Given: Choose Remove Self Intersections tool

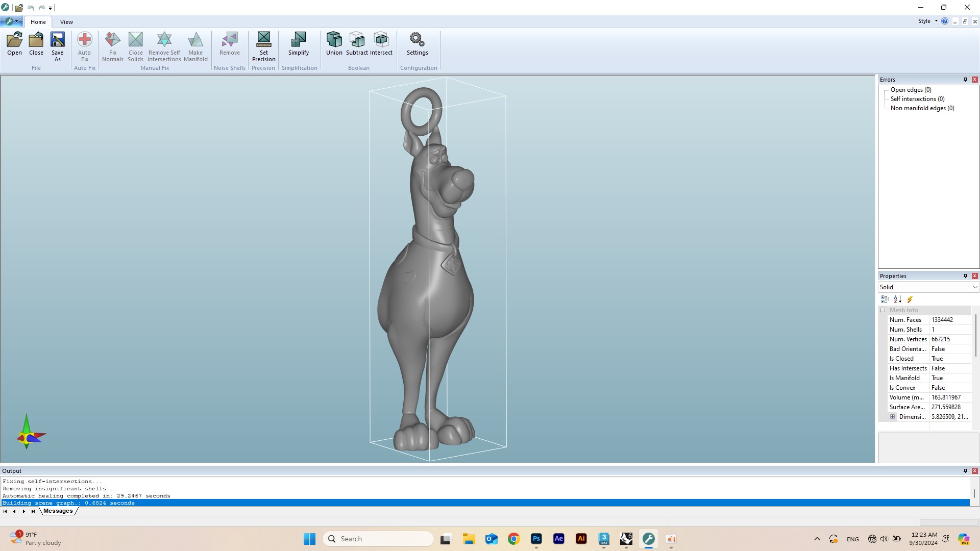Looking at the screenshot, I should 164,47.
